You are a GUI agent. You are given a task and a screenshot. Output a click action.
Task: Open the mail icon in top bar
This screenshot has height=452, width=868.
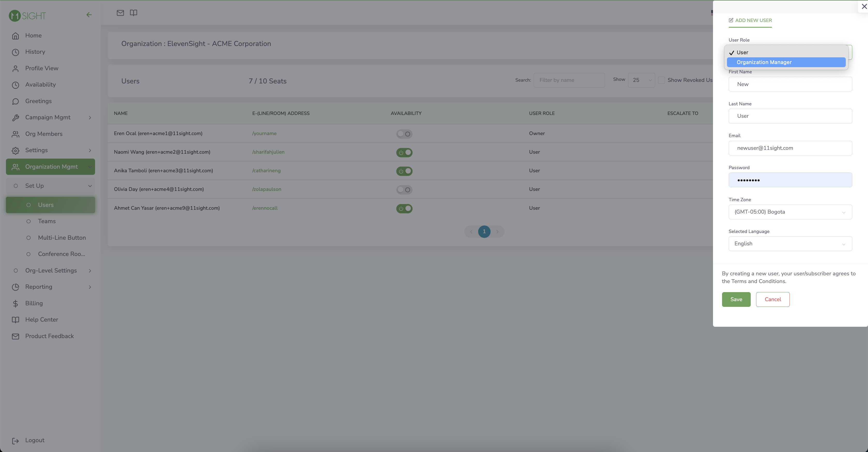point(120,13)
